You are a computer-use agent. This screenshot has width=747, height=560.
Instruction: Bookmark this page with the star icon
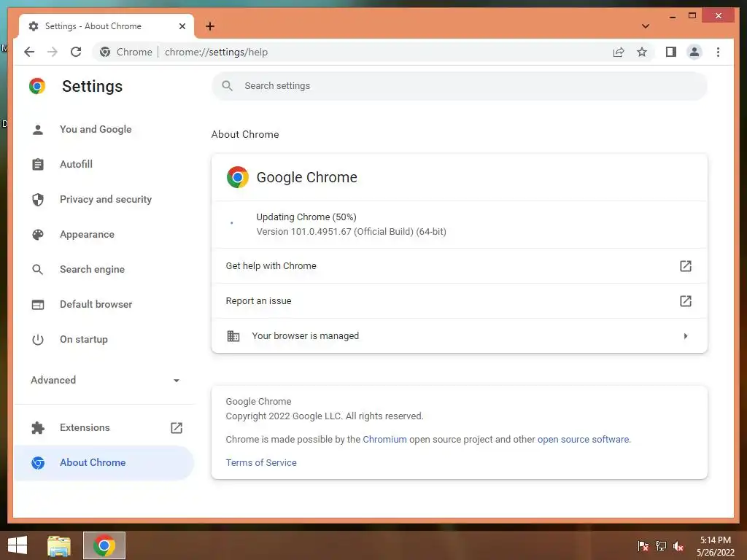[642, 52]
